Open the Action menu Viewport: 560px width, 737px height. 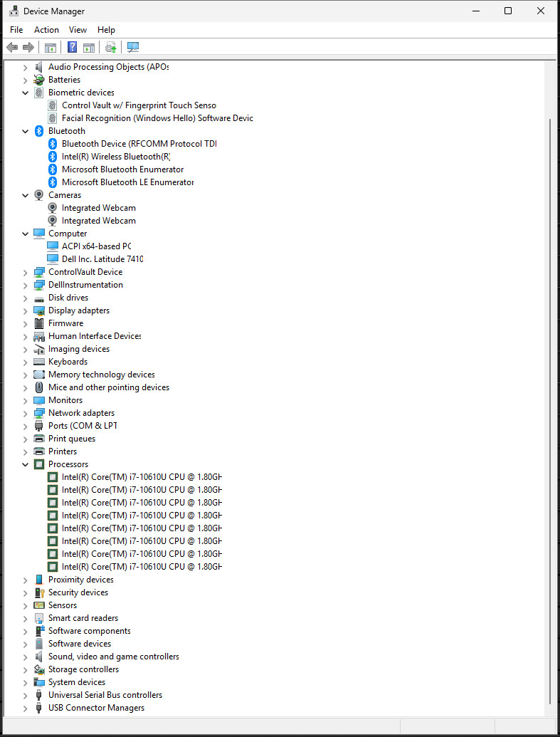pos(46,30)
